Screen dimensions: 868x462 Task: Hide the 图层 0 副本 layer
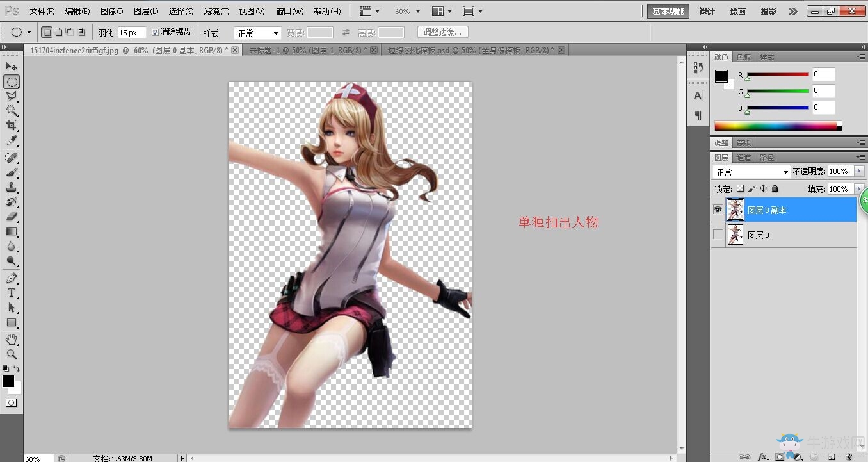click(x=718, y=210)
